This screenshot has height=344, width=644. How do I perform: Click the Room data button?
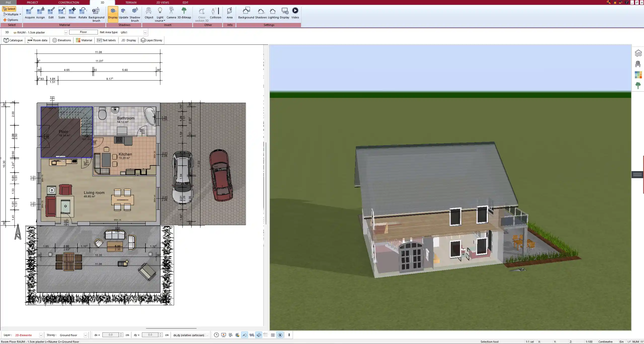pyautogui.click(x=37, y=40)
